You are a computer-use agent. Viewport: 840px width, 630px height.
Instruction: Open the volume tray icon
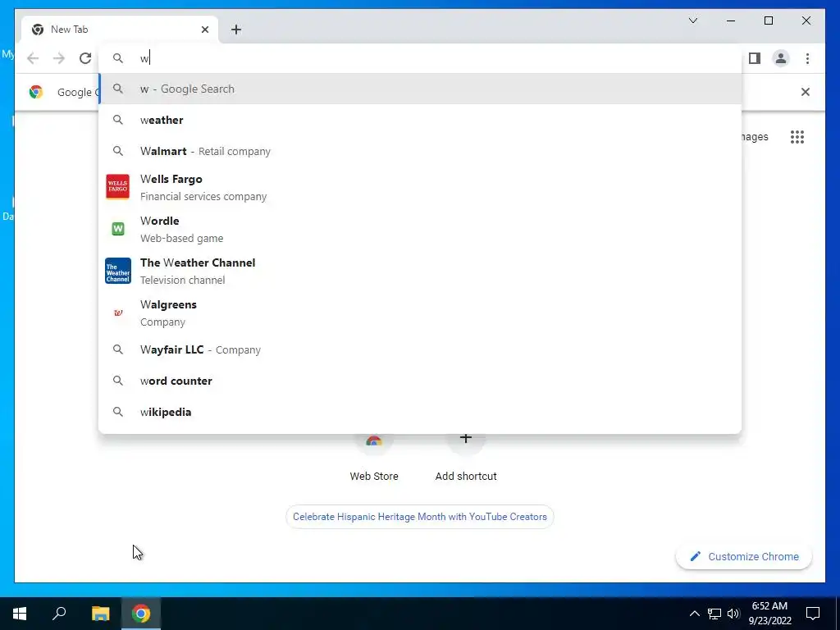733,614
